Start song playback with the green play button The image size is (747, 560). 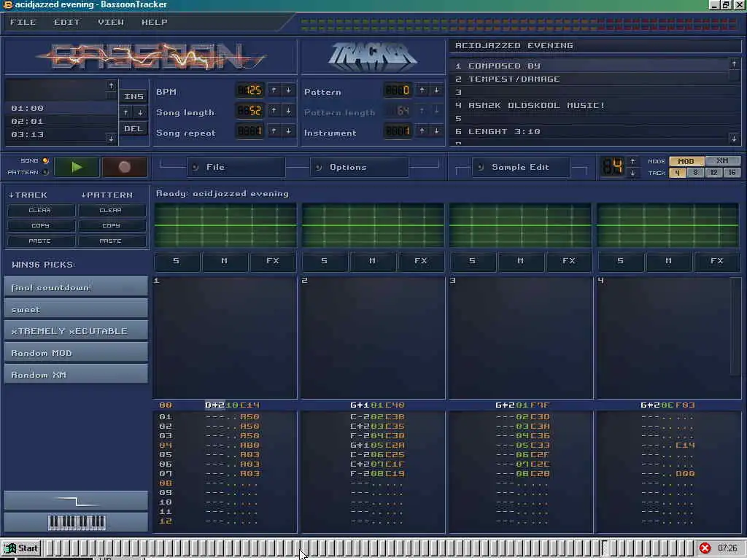[77, 167]
